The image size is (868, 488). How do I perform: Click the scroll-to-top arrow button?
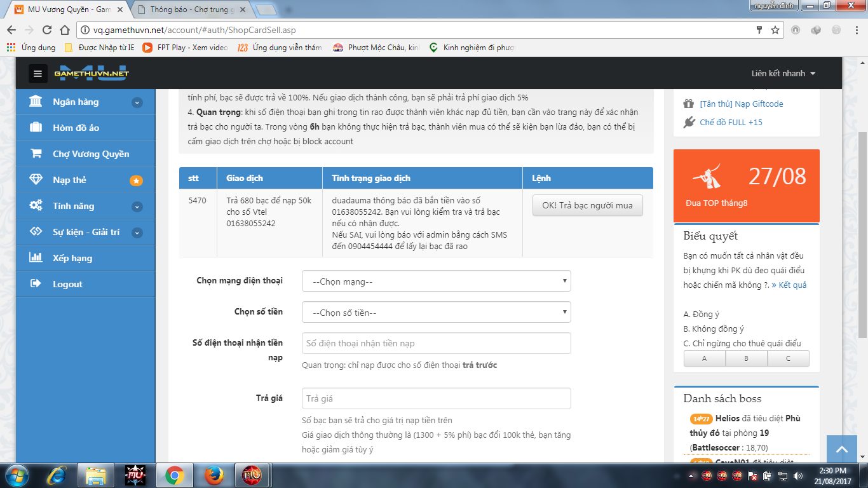[x=842, y=450]
